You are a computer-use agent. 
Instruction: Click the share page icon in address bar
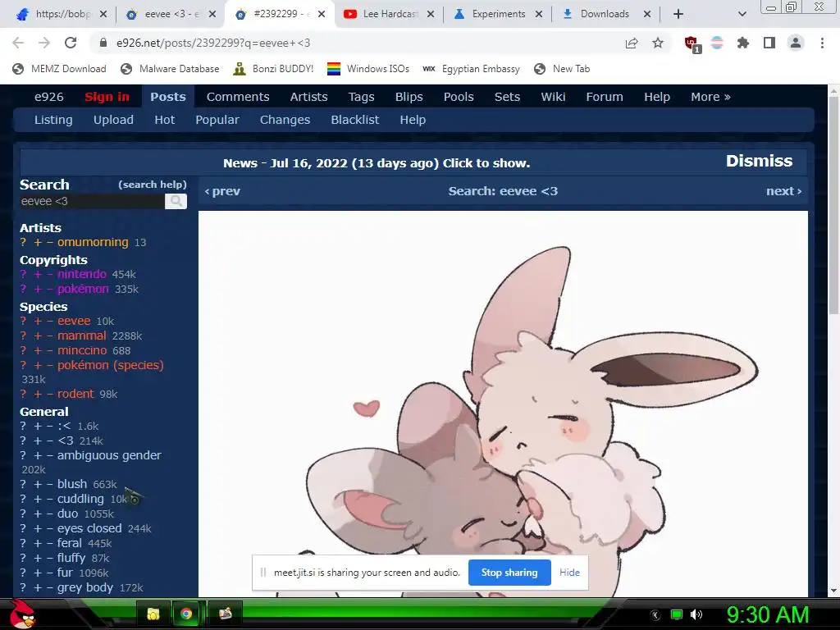pos(632,43)
